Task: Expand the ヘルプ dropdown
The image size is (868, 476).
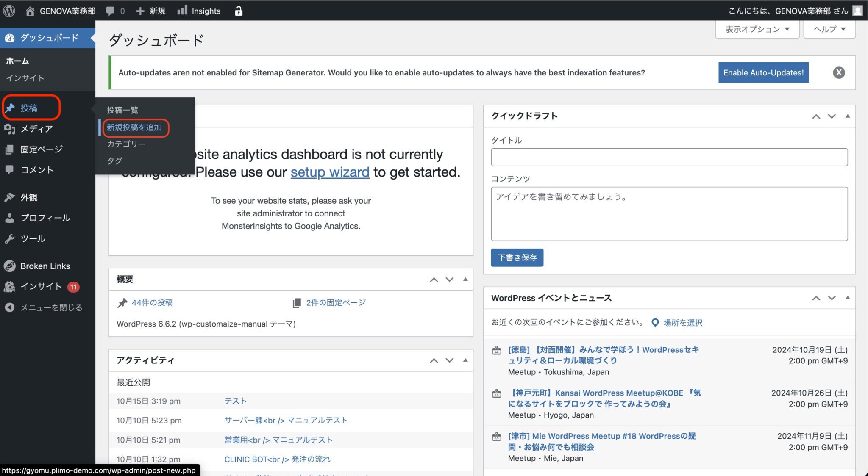Action: tap(829, 29)
